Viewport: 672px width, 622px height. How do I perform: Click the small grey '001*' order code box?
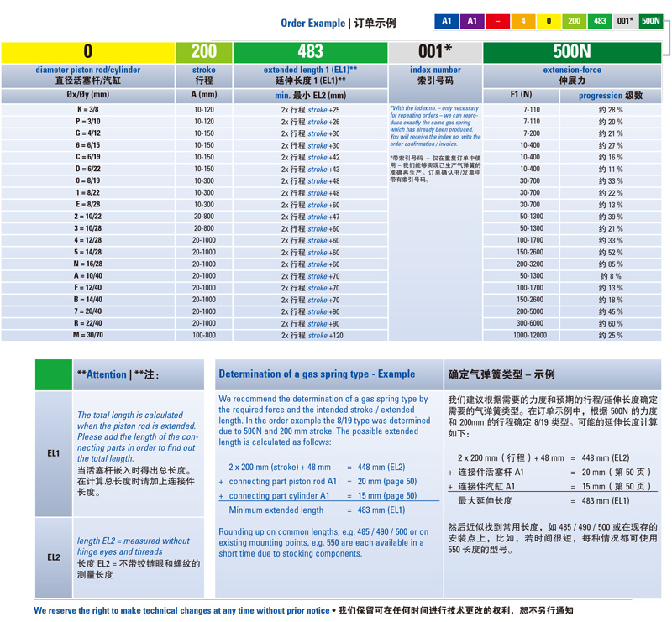[x=625, y=21]
